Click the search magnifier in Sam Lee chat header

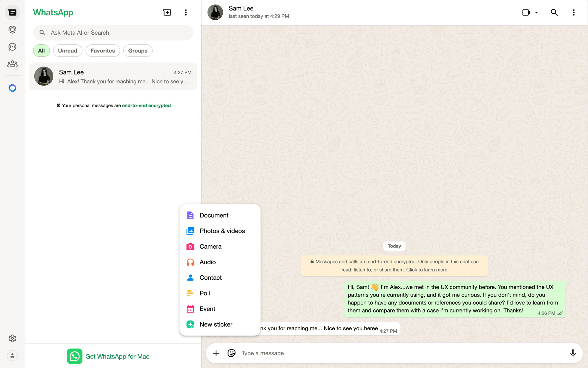(x=554, y=13)
